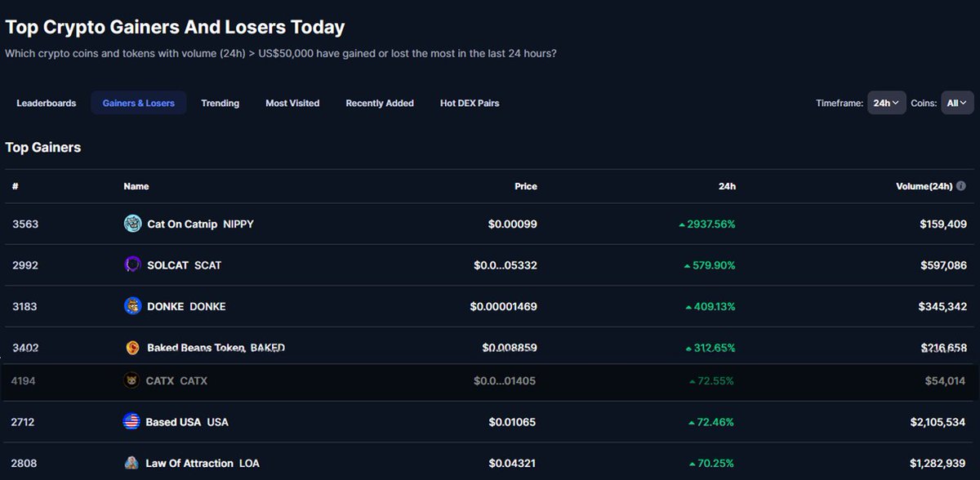980x480 pixels.
Task: Click rank number 2992
Action: point(25,265)
